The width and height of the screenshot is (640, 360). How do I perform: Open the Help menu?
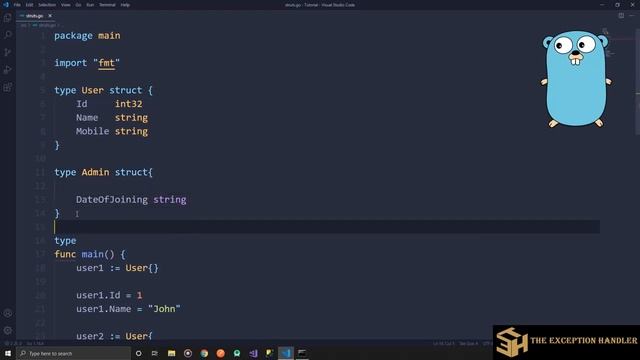pyautogui.click(x=125, y=5)
